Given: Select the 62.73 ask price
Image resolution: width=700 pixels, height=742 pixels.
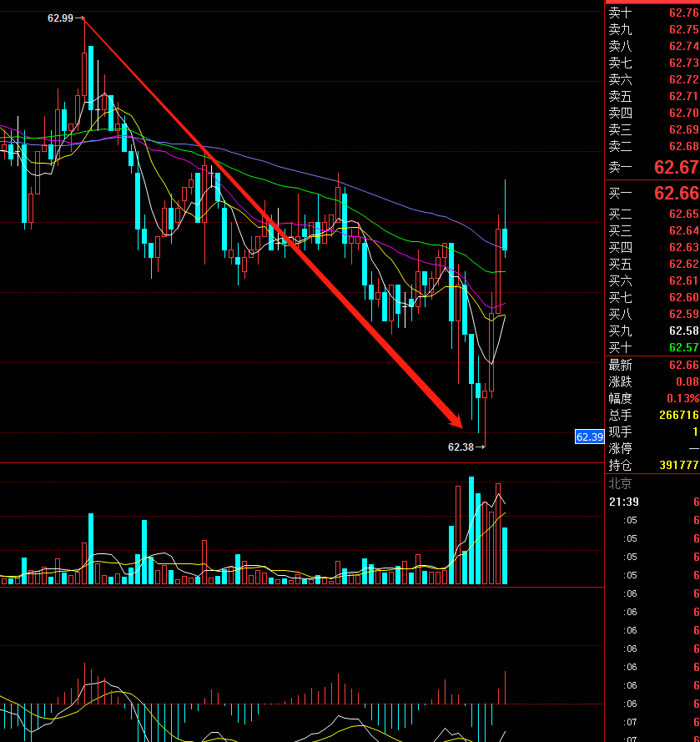Looking at the screenshot, I should (x=684, y=63).
